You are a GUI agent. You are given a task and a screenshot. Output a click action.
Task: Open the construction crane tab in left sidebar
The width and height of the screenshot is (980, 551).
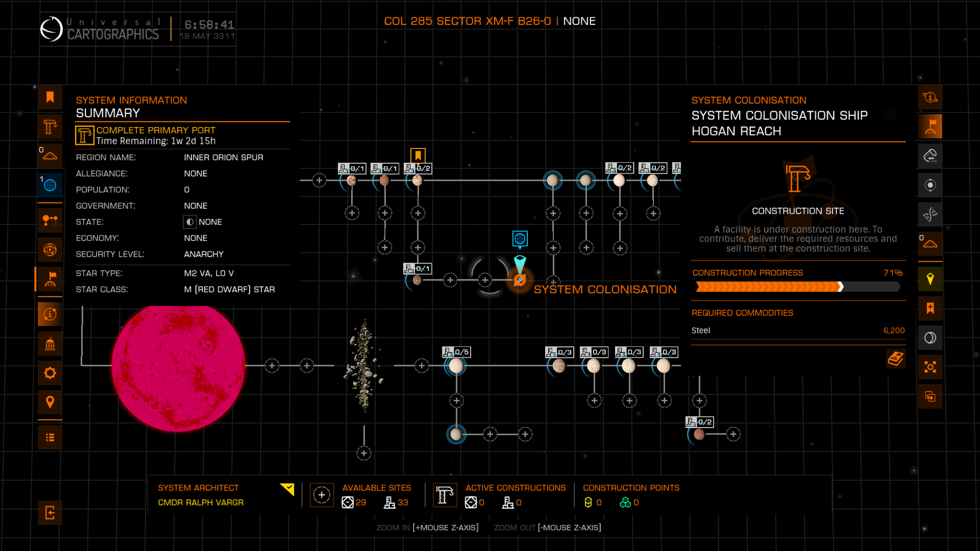click(50, 127)
